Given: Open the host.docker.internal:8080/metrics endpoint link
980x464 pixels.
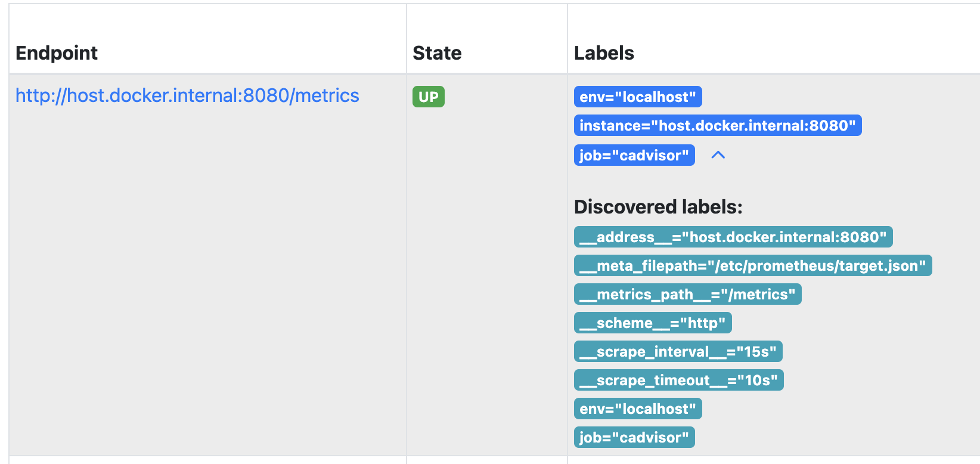Looking at the screenshot, I should pos(187,95).
